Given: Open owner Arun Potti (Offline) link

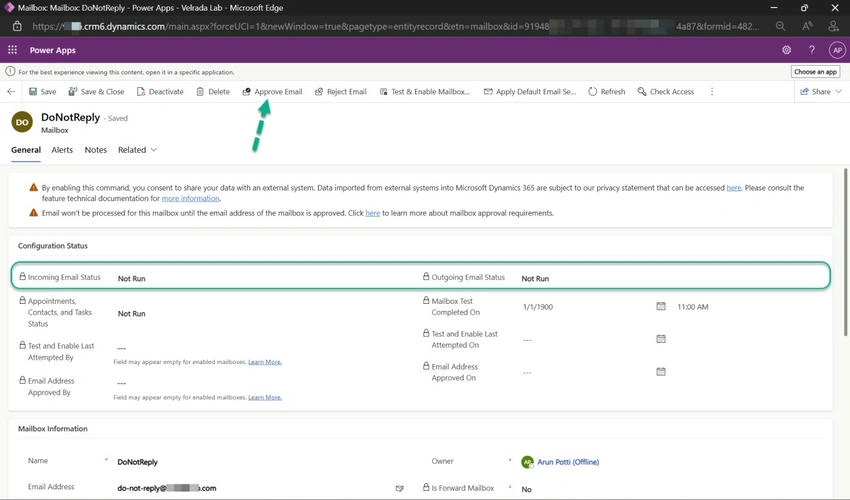Looking at the screenshot, I should coord(568,462).
